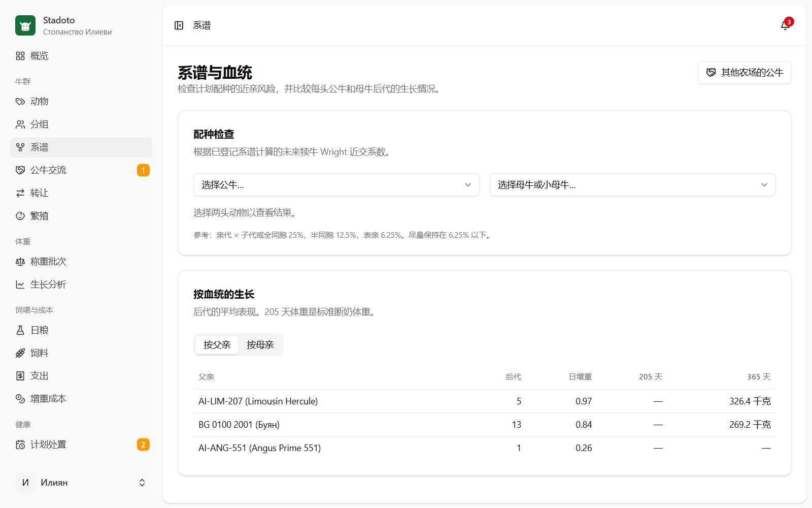The image size is (812, 508).
Task: Click the 父亲 column header
Action: (206, 377)
